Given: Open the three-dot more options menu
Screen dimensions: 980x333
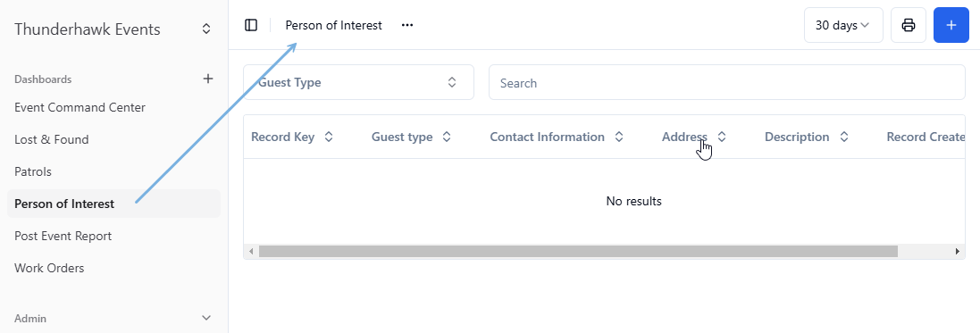Looking at the screenshot, I should point(407,25).
